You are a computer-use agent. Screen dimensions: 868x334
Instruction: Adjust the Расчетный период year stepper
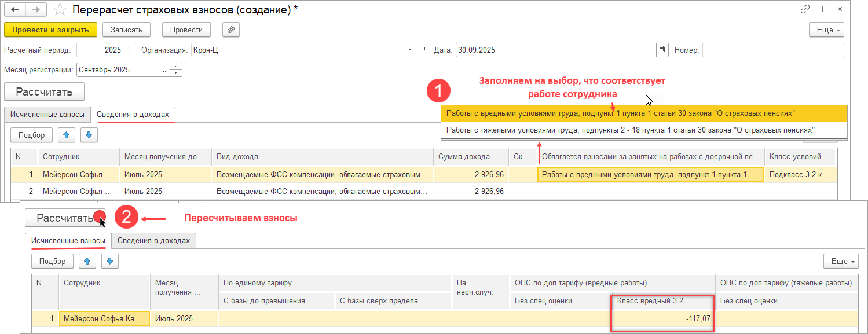click(x=130, y=50)
